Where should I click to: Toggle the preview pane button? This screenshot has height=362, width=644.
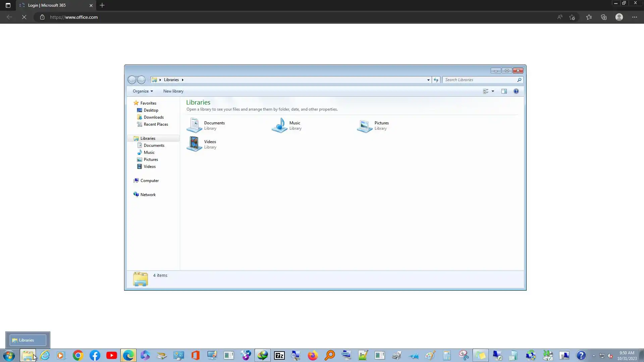504,91
